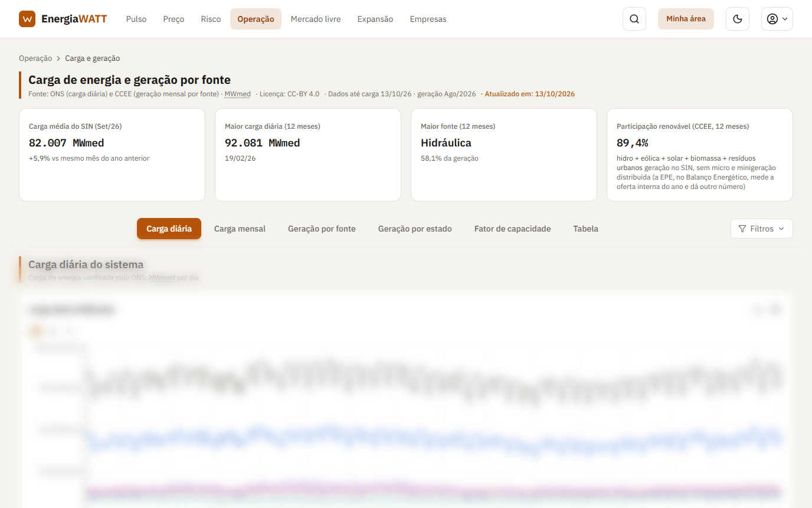Image resolution: width=812 pixels, height=508 pixels.
Task: Select the Carga diária tab
Action: pos(169,229)
